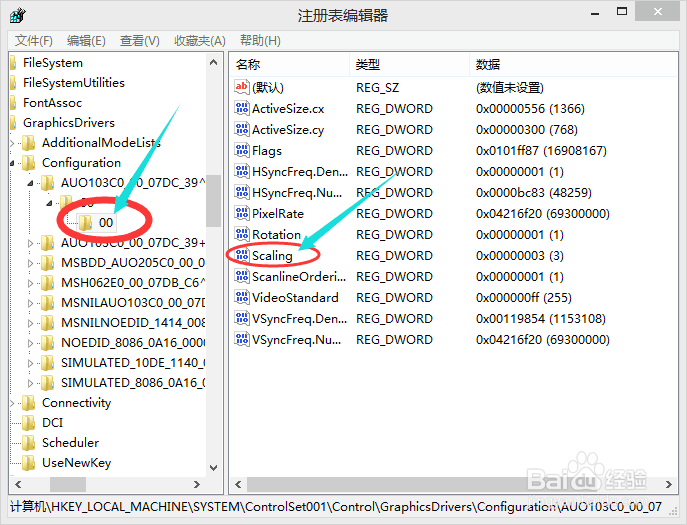The width and height of the screenshot is (687, 525).
Task: Click the DWORD icon beside VideoStandard
Action: pyautogui.click(x=242, y=297)
